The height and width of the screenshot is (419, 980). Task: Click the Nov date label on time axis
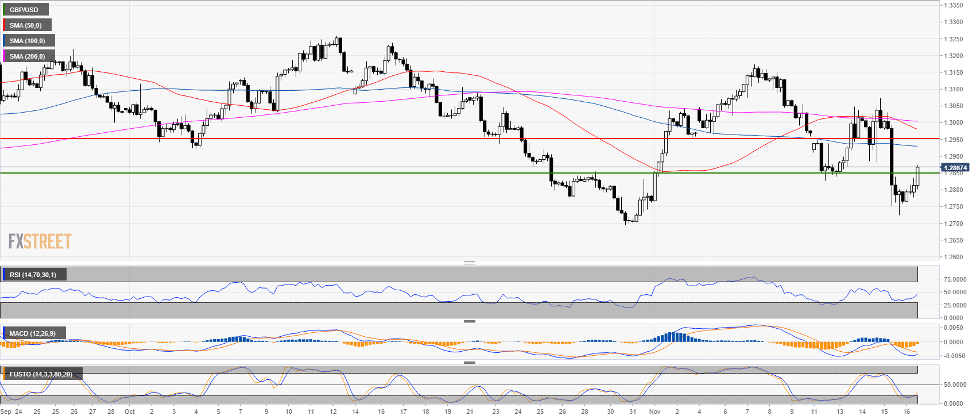[655, 412]
